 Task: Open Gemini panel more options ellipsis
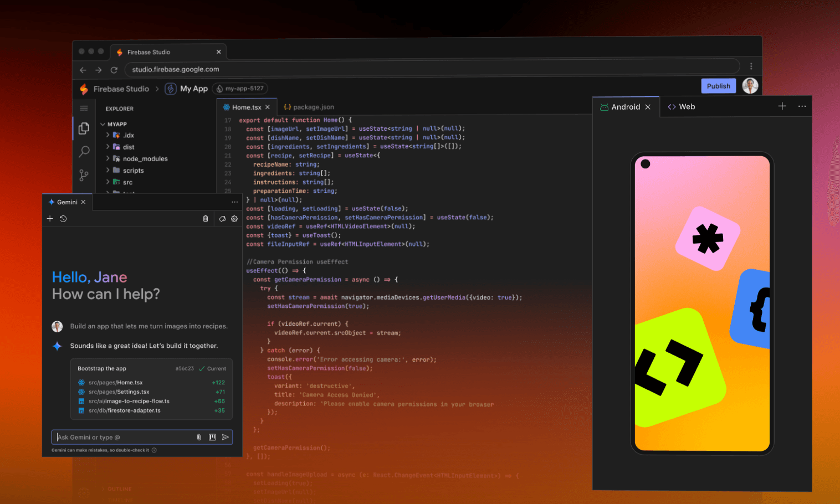(234, 202)
